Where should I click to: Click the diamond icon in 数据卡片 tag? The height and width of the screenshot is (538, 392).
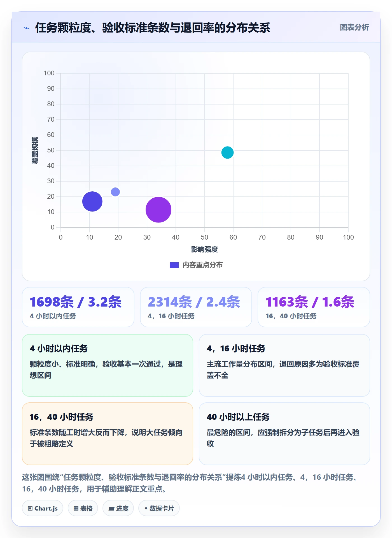coord(146,508)
